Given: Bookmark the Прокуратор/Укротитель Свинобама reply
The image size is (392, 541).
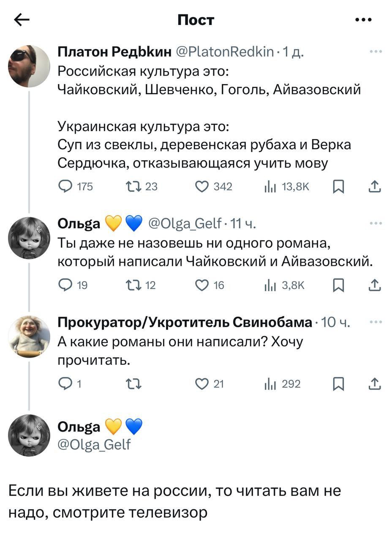Looking at the screenshot, I should coord(338,384).
